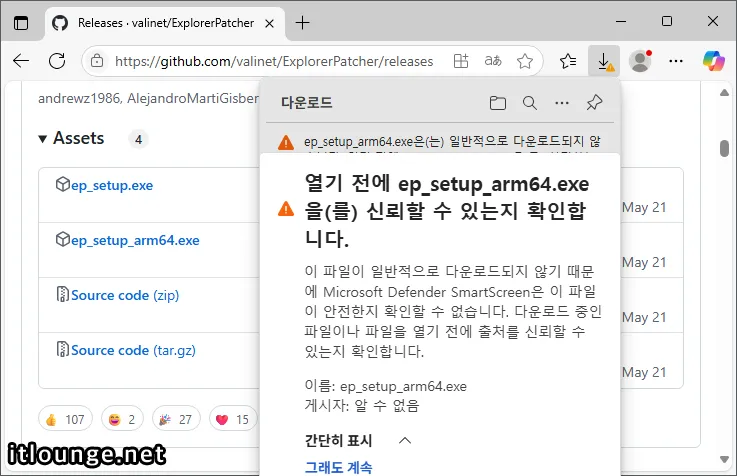Download Source code (zip)
The width and height of the screenshot is (737, 476).
point(125,295)
